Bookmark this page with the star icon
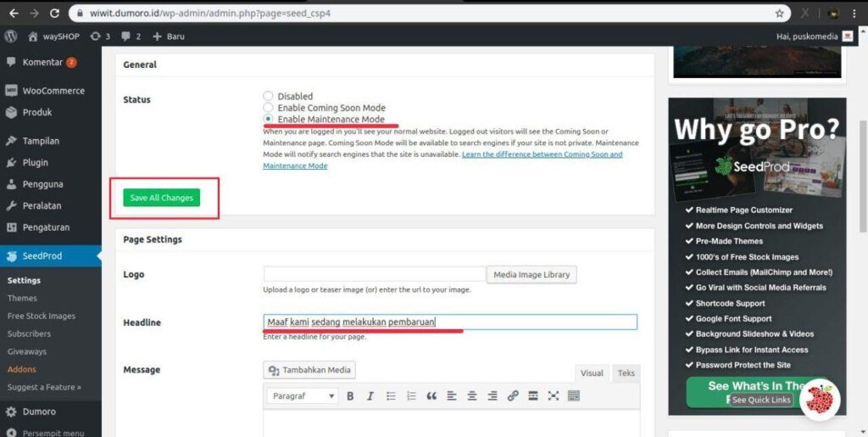Image resolution: width=868 pixels, height=437 pixels. [780, 13]
